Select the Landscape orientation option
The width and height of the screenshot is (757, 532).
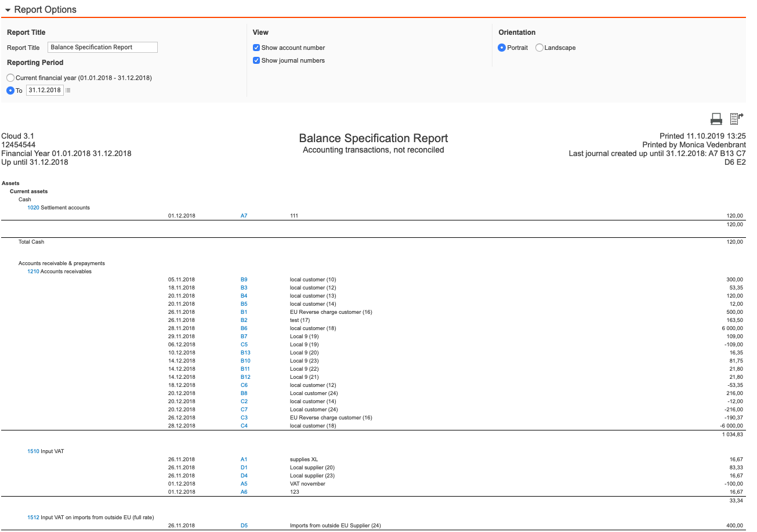pos(539,48)
